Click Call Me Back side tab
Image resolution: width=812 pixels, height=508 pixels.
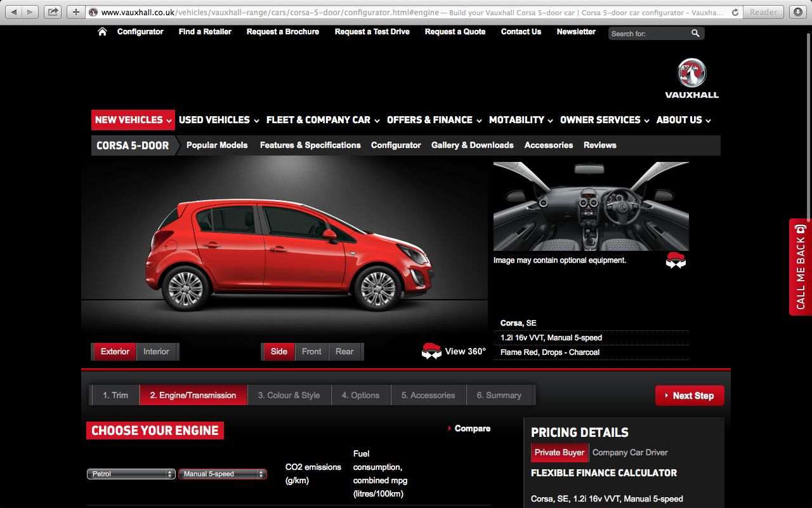point(800,267)
